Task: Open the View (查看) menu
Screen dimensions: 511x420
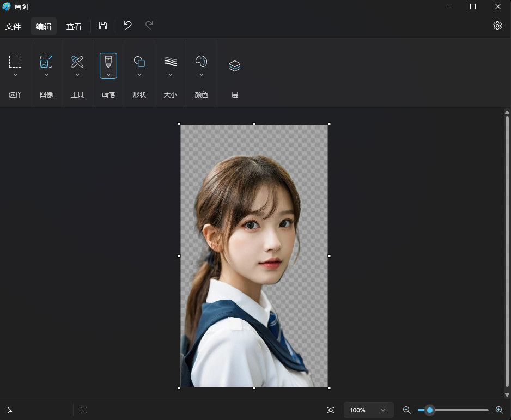Action: (x=74, y=26)
